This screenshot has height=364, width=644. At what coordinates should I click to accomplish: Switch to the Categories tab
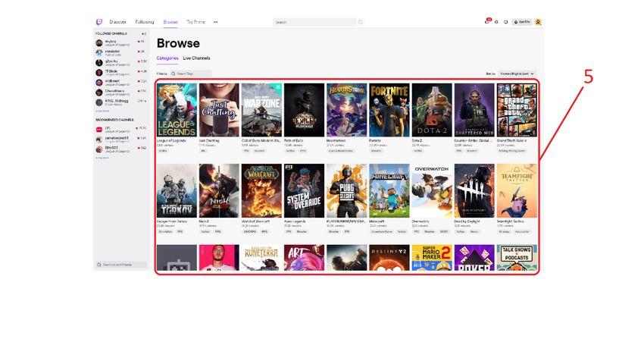click(167, 58)
